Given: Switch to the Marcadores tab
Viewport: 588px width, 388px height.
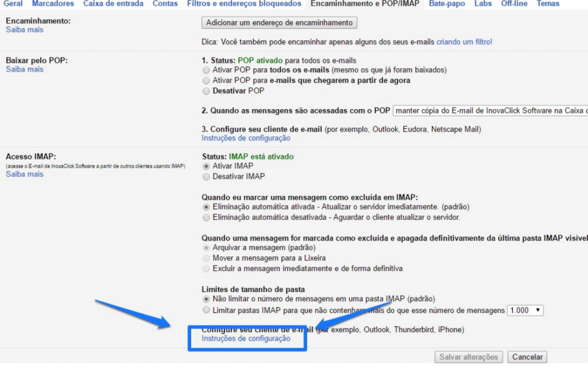Looking at the screenshot, I should click(53, 4).
